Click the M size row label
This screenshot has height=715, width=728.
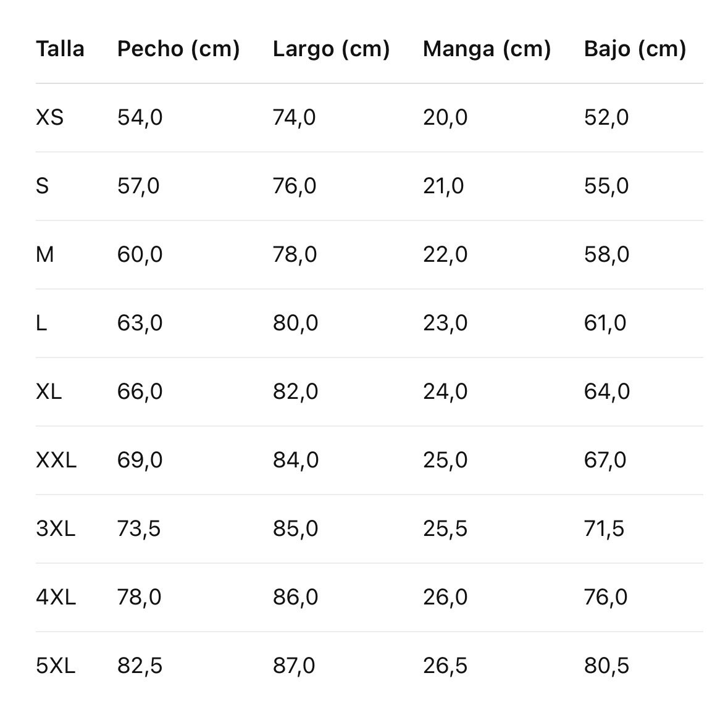point(45,254)
